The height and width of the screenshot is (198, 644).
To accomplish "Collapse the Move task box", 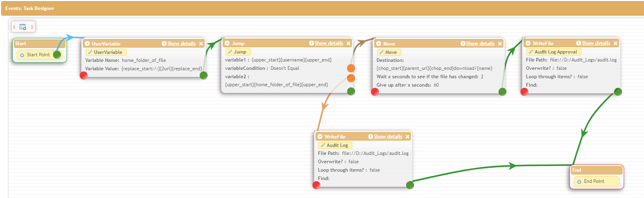I will click(379, 44).
